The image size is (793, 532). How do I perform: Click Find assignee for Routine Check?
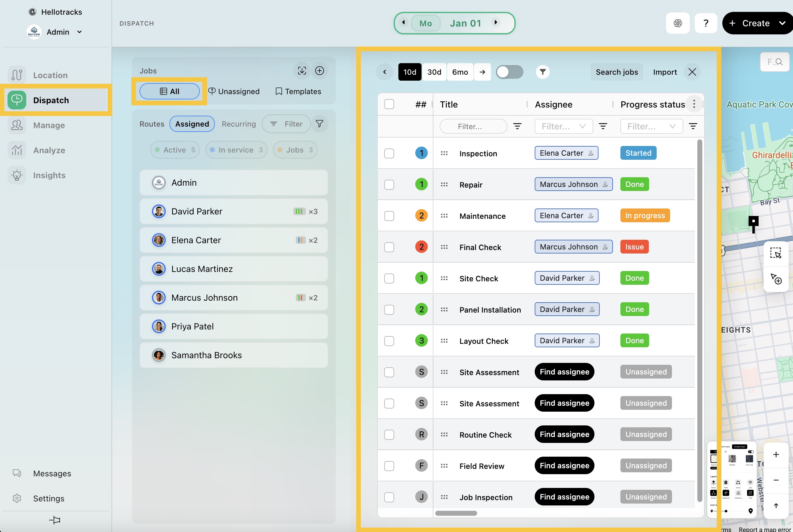click(x=564, y=434)
